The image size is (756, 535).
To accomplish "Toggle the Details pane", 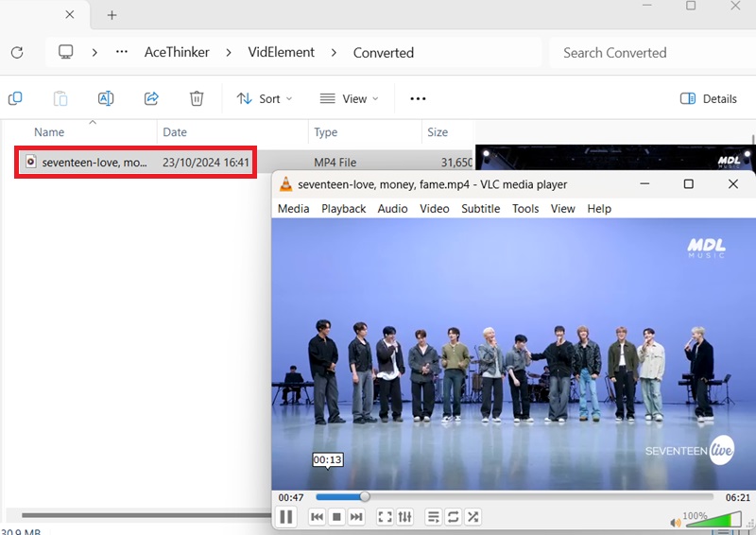I will [x=708, y=99].
